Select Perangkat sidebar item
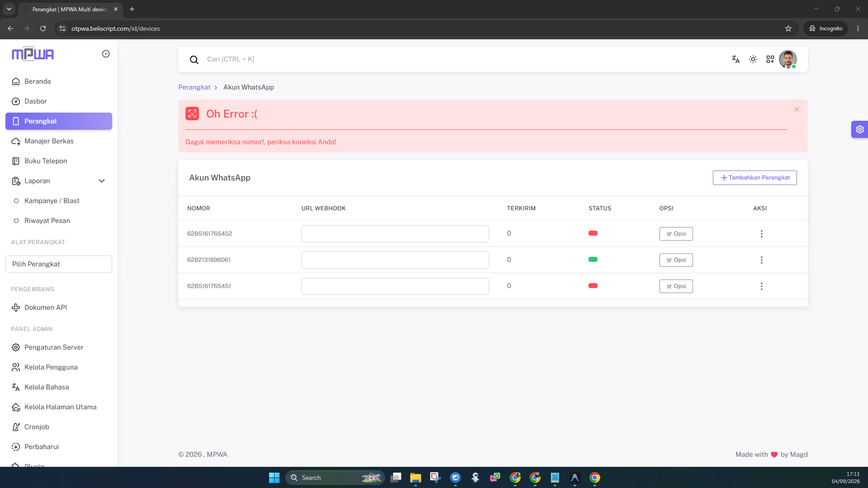Image resolution: width=868 pixels, height=488 pixels. pyautogui.click(x=59, y=121)
